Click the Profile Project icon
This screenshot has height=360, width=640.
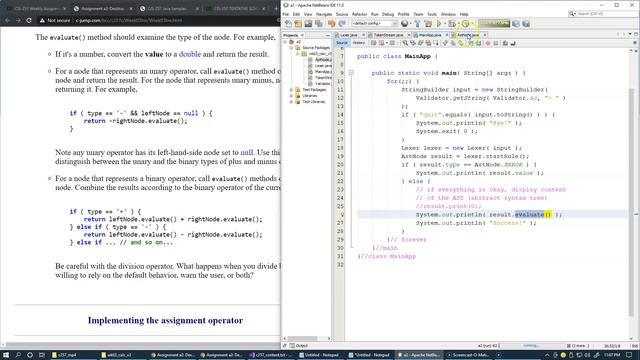click(x=465, y=24)
